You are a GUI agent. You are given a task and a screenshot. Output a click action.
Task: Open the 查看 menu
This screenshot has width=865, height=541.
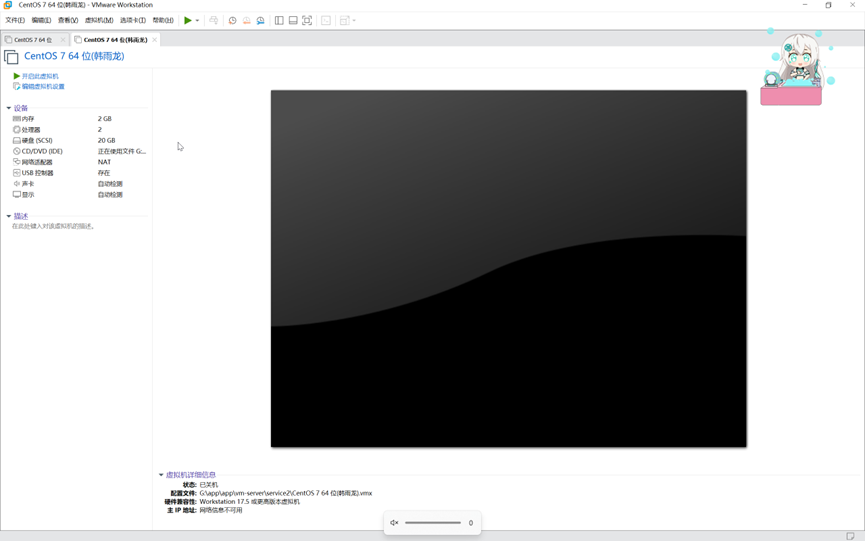tap(68, 20)
